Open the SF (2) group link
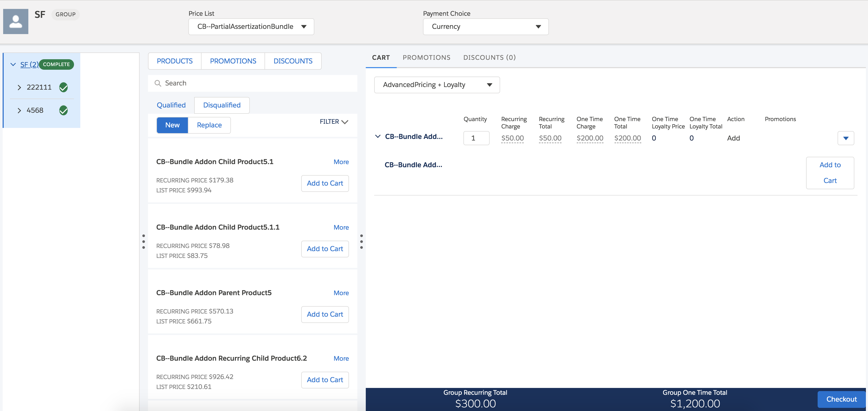This screenshot has width=868, height=411. tap(29, 64)
